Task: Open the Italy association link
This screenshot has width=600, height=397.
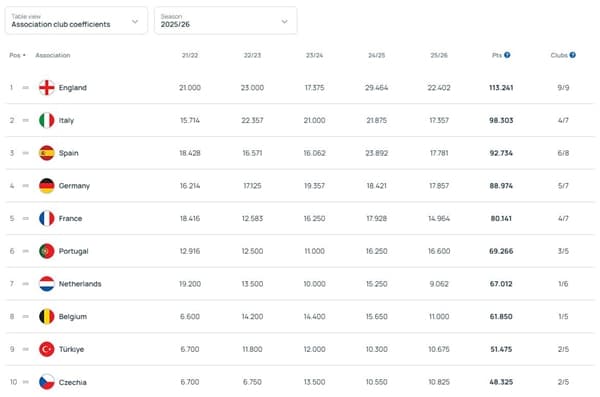Action: [x=66, y=120]
